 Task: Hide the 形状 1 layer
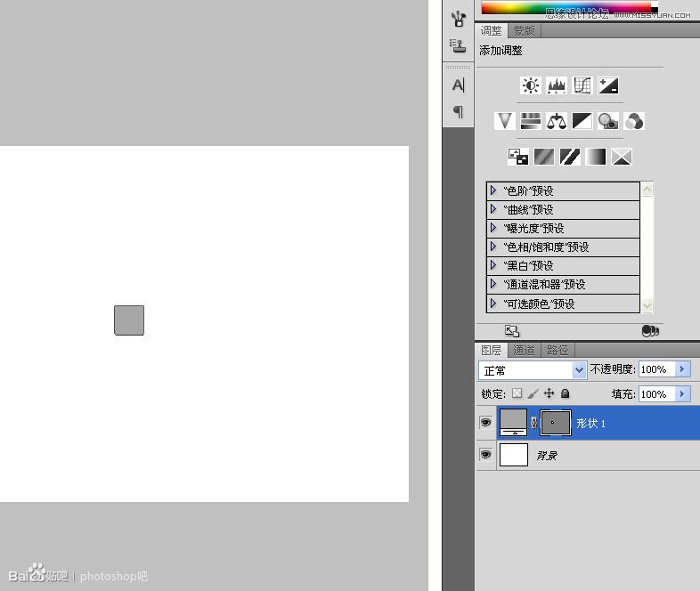click(485, 422)
